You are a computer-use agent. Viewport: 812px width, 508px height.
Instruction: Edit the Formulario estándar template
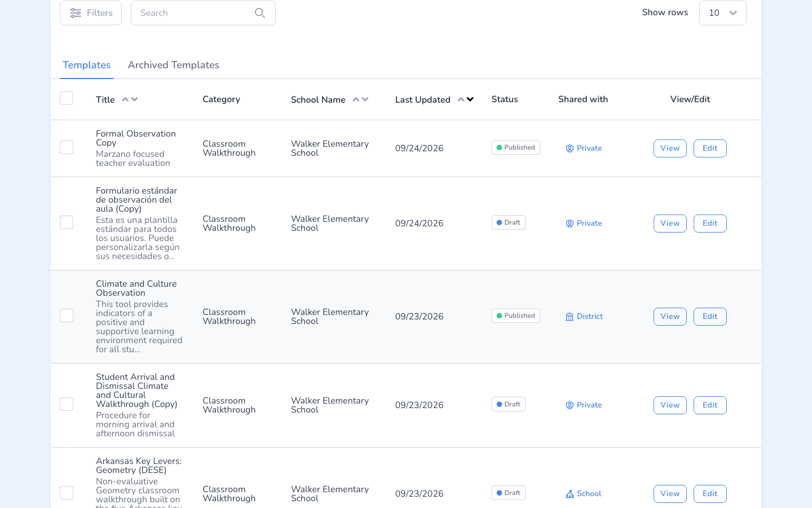pos(710,224)
